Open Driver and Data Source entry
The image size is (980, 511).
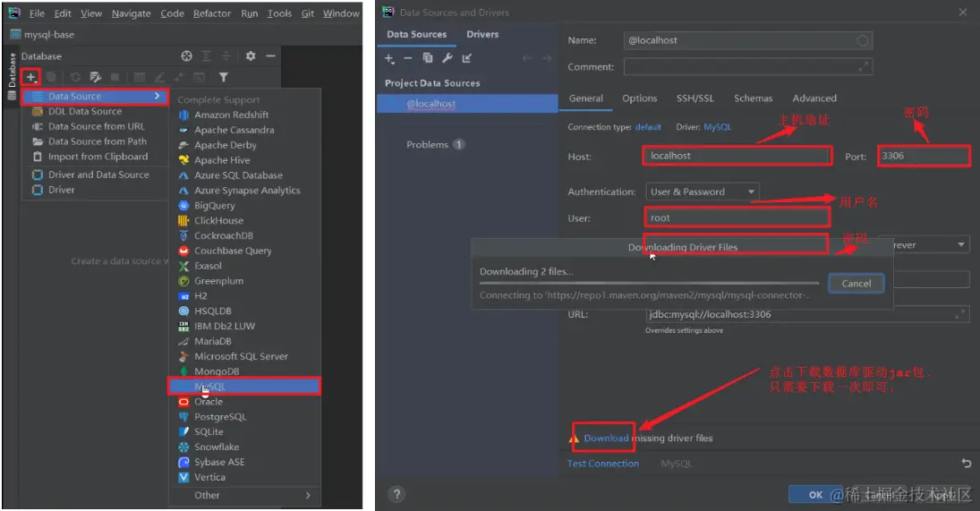[96, 175]
